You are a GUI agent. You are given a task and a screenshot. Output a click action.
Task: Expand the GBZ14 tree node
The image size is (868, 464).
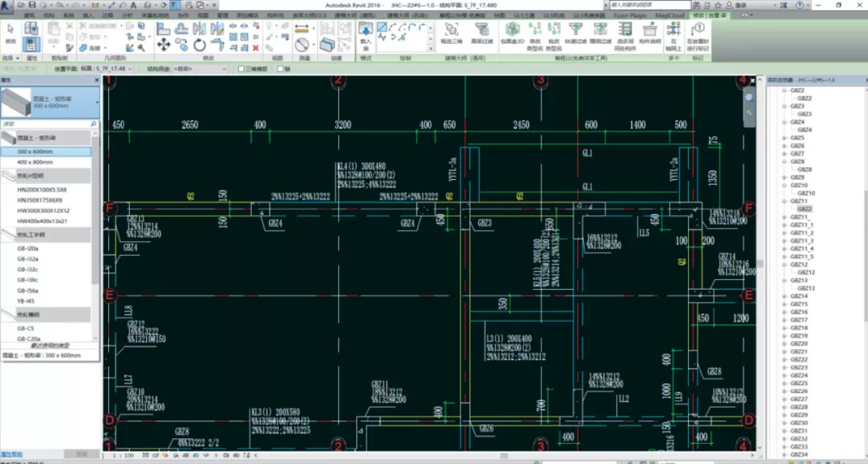pyautogui.click(x=784, y=296)
